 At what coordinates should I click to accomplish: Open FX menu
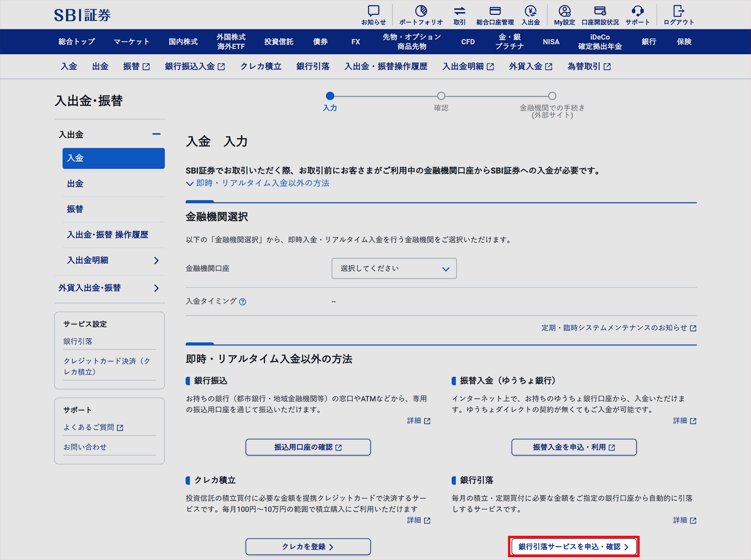pos(356,42)
